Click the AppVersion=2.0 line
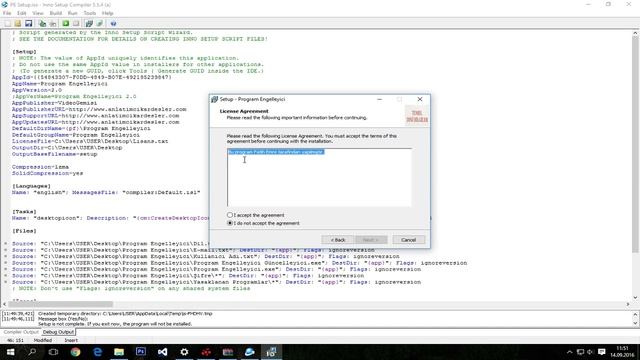The width and height of the screenshot is (640, 360). (37, 90)
